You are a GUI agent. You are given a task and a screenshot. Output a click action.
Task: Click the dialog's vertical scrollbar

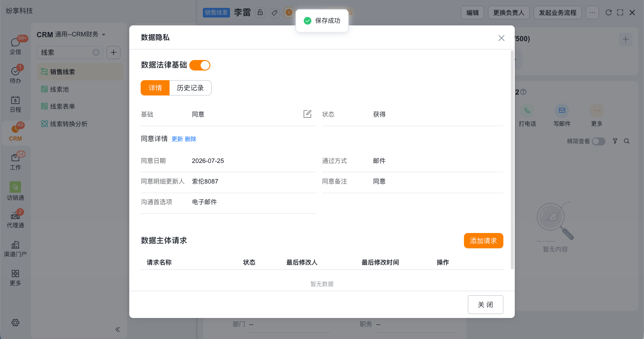513,160
